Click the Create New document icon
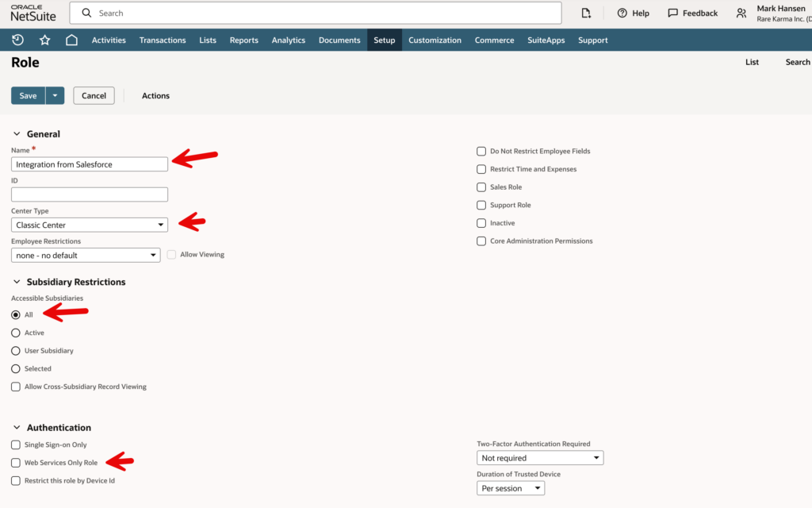The image size is (812, 508). point(586,13)
